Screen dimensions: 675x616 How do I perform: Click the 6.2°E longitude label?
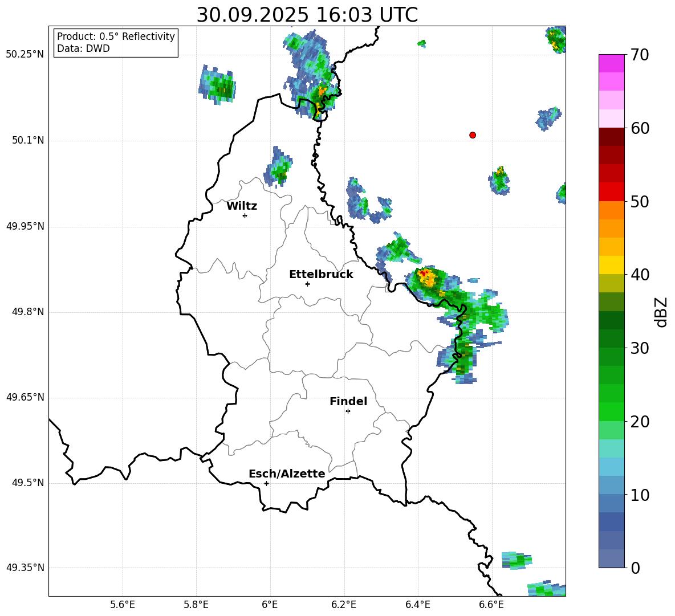[344, 605]
